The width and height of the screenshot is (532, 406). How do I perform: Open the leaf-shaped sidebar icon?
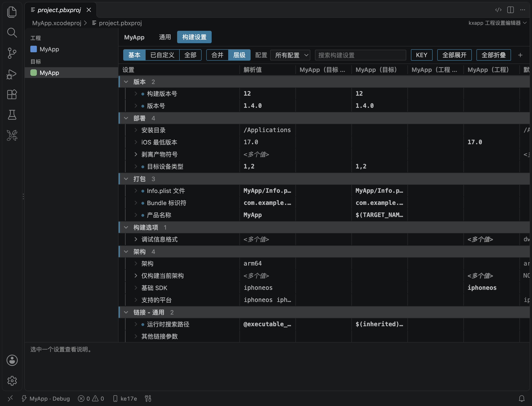pos(12,135)
